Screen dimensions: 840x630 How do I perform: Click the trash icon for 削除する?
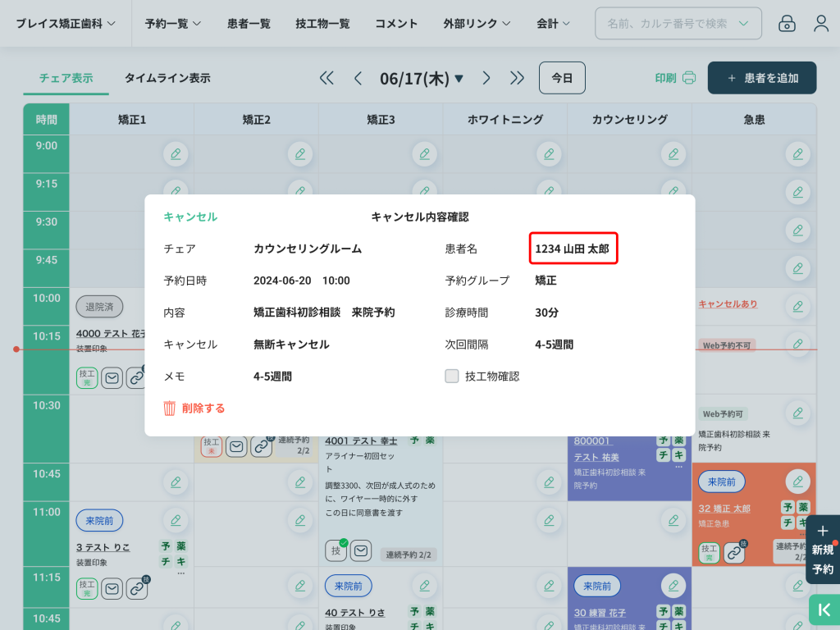pos(170,408)
